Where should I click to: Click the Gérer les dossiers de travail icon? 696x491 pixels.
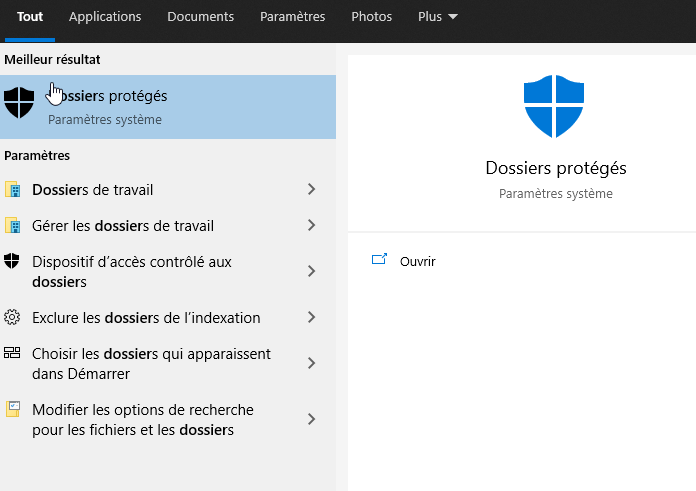12,225
